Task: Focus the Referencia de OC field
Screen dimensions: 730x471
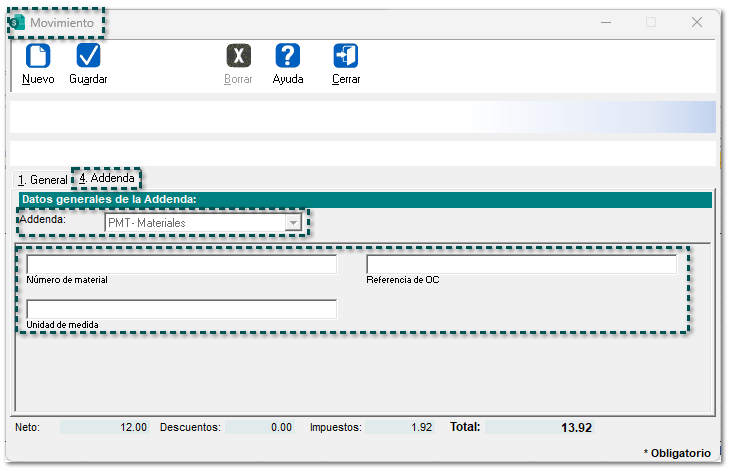Action: point(521,265)
